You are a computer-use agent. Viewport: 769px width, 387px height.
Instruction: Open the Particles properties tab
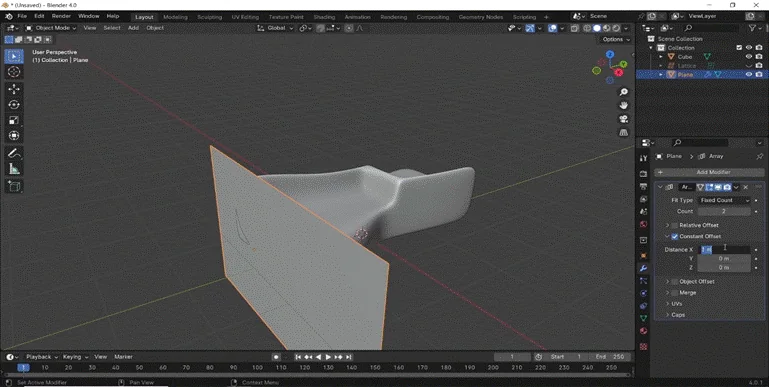[643, 281]
